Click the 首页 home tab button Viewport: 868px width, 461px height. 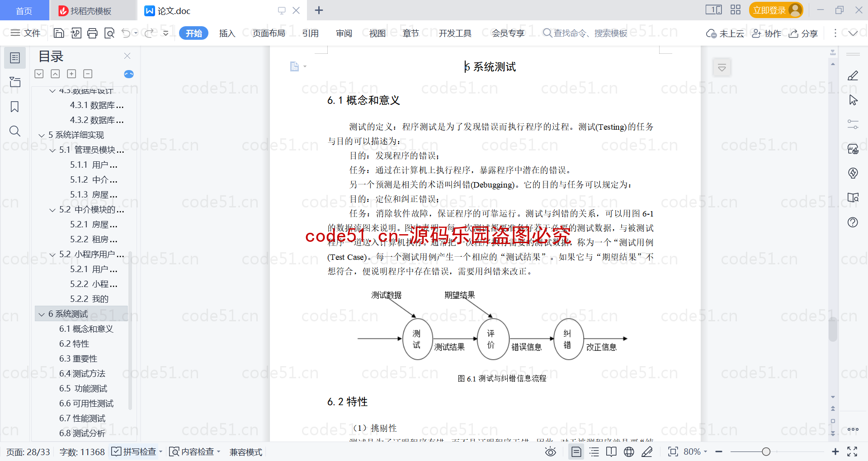coord(24,10)
